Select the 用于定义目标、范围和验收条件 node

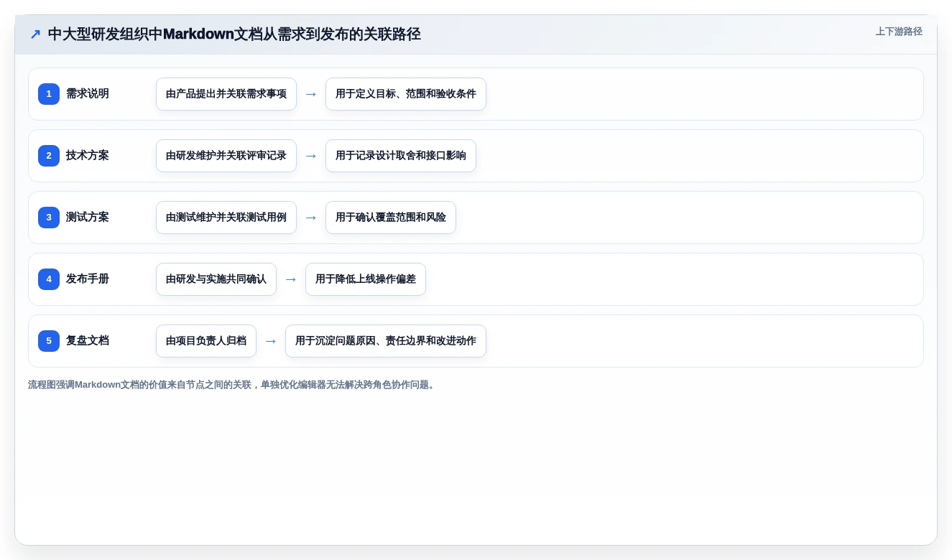406,94
